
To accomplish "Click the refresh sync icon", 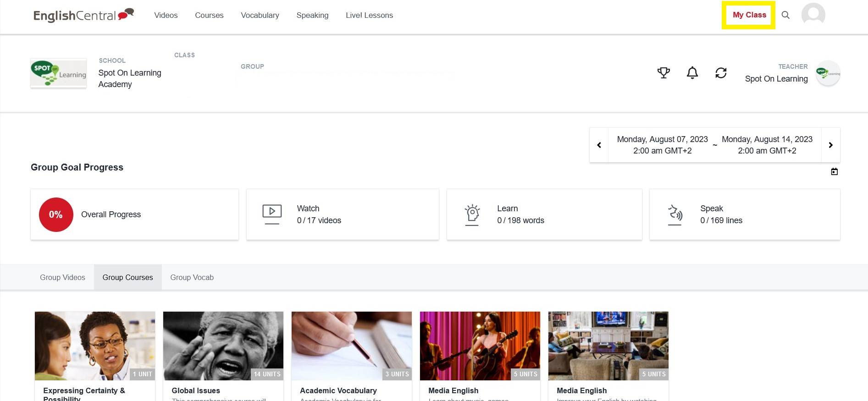I will [721, 72].
